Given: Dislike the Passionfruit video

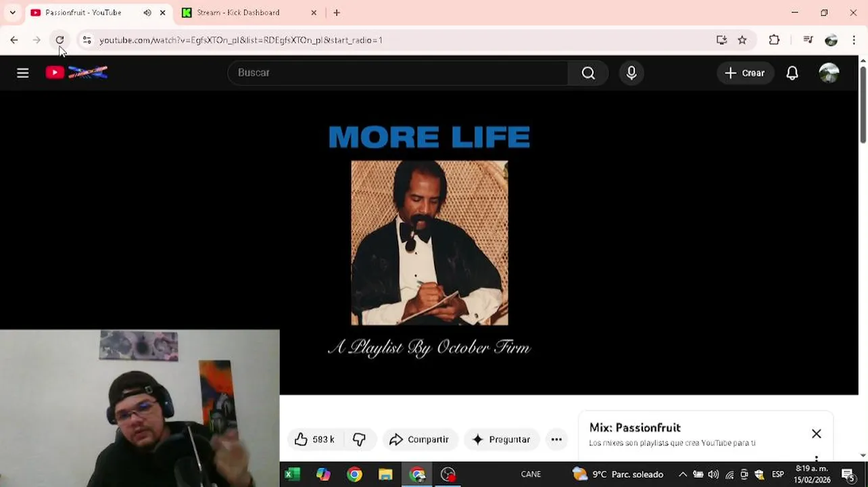Looking at the screenshot, I should click(360, 440).
